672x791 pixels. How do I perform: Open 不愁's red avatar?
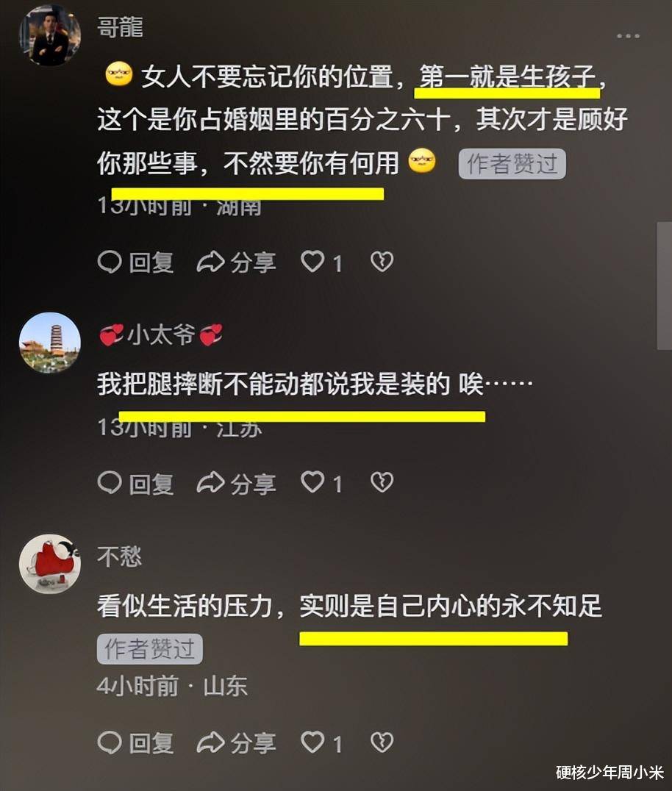pyautogui.click(x=49, y=564)
